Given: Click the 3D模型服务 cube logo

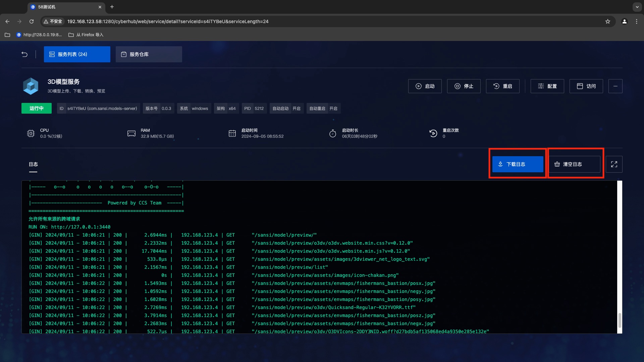Looking at the screenshot, I should 31,86.
